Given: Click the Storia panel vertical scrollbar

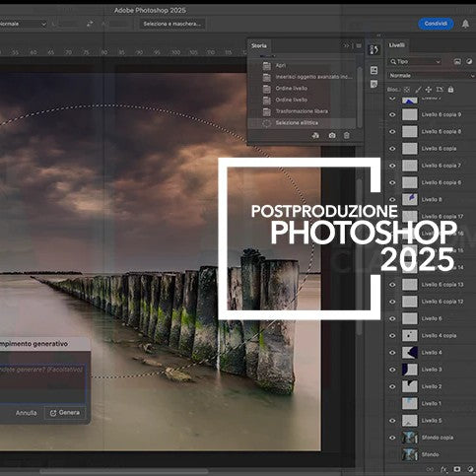Looking at the screenshot, I should [360, 97].
